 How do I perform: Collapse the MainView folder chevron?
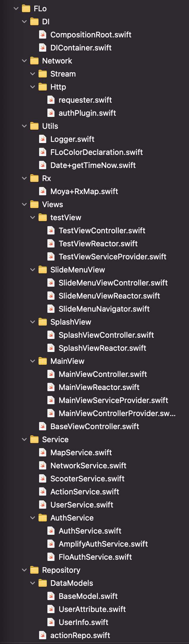point(33,361)
